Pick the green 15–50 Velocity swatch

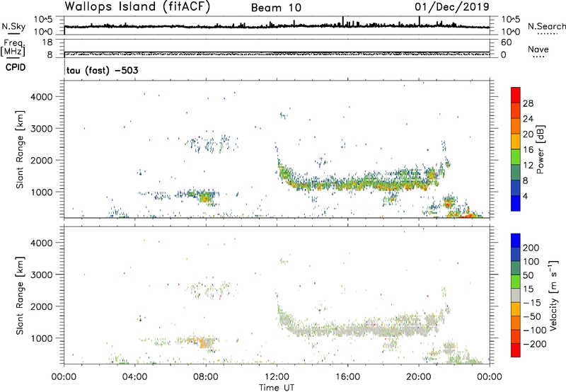pos(516,282)
